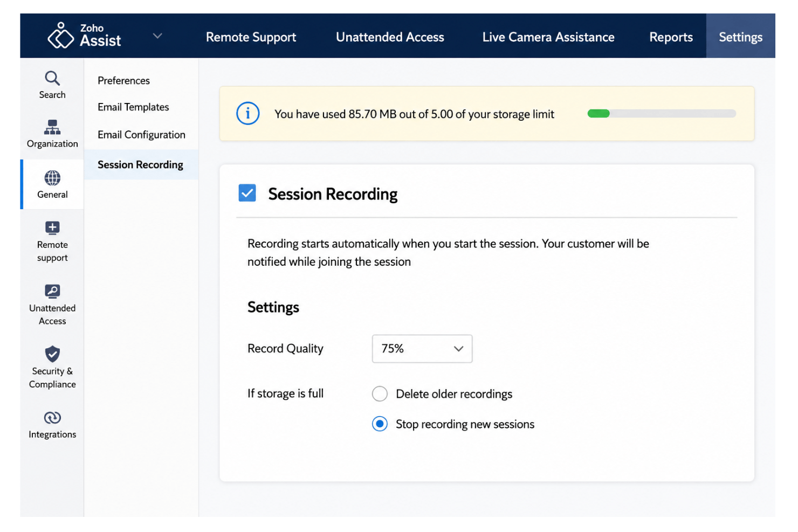Image resolution: width=798 pixels, height=532 pixels.
Task: Click the Settings subsection heading
Action: pos(273,307)
